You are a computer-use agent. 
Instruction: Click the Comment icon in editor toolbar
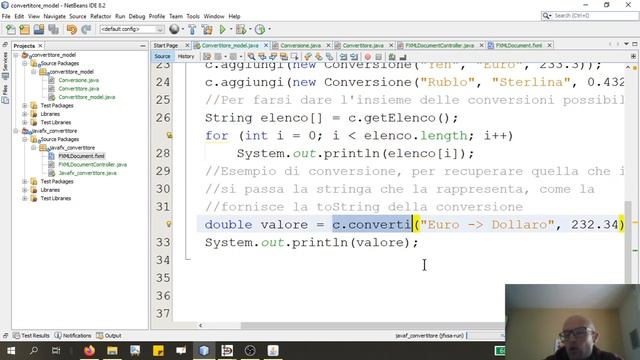[392, 57]
